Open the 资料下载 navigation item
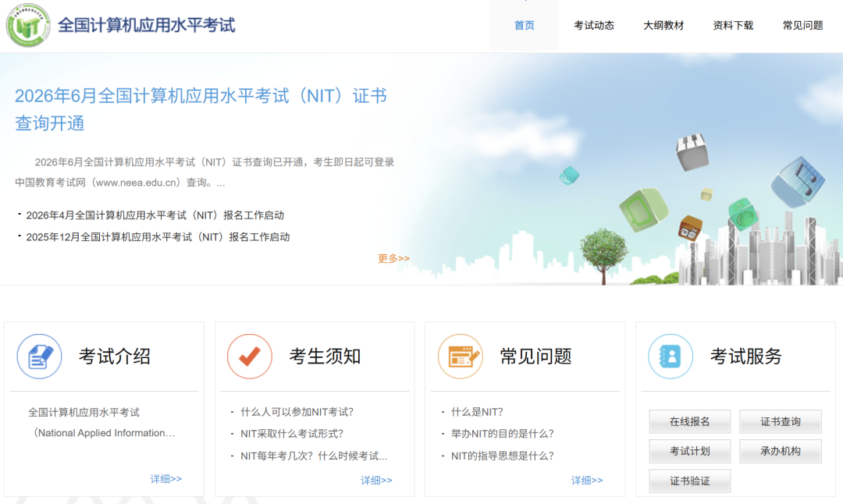The image size is (843, 504). [733, 25]
